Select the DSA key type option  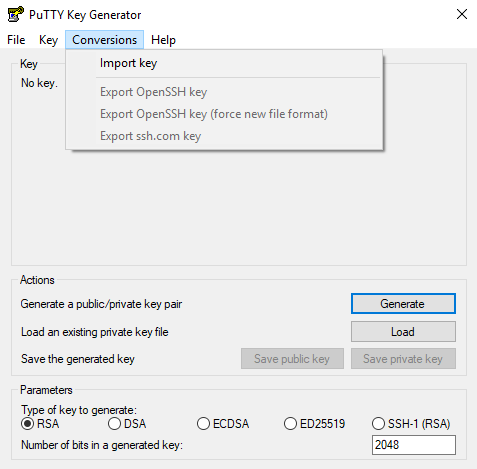coord(114,424)
